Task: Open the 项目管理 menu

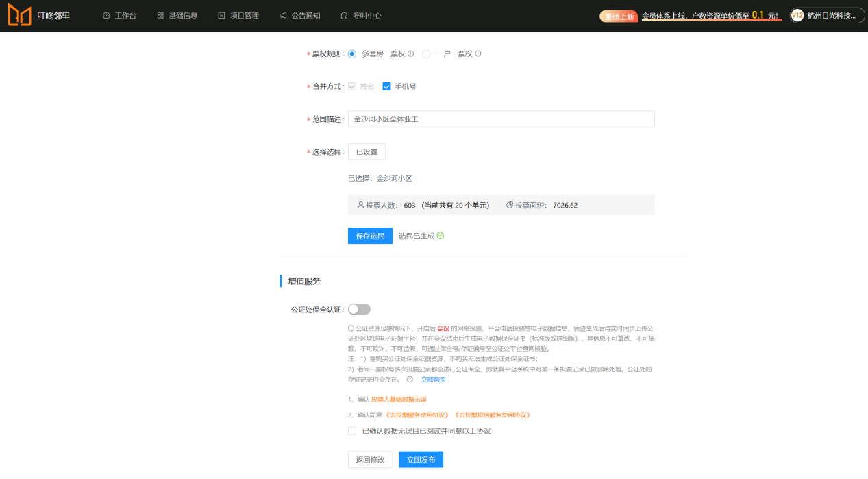Action: (238, 15)
